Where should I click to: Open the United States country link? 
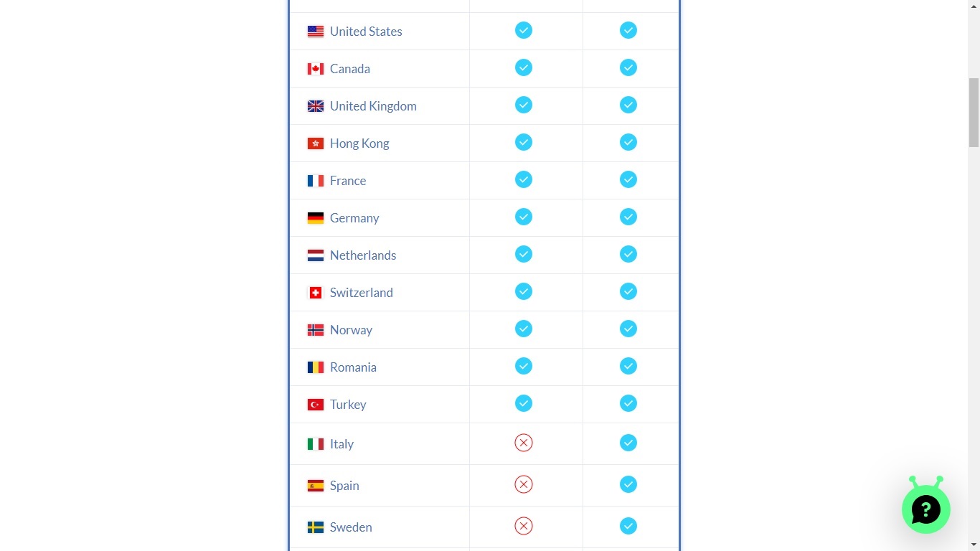coord(366,31)
